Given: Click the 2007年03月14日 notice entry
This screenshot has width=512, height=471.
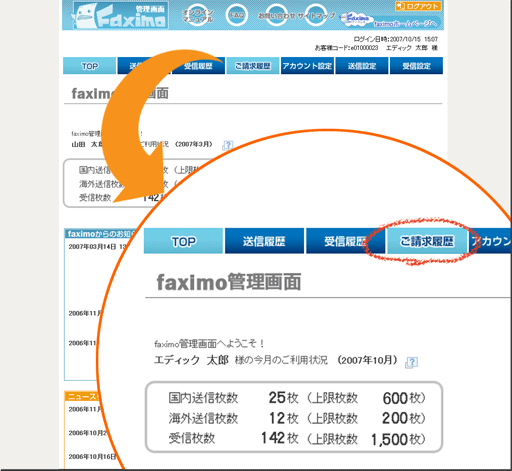Looking at the screenshot, I should [x=97, y=247].
